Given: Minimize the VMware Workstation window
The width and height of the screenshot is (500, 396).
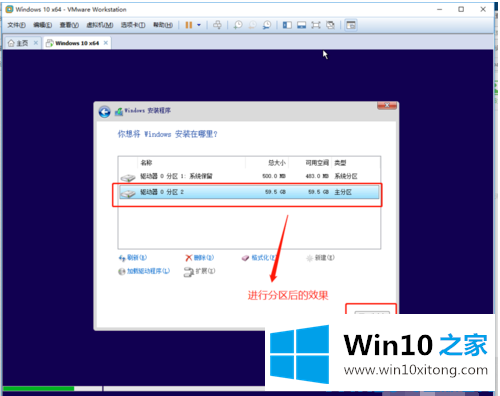Looking at the screenshot, I should click(440, 9).
